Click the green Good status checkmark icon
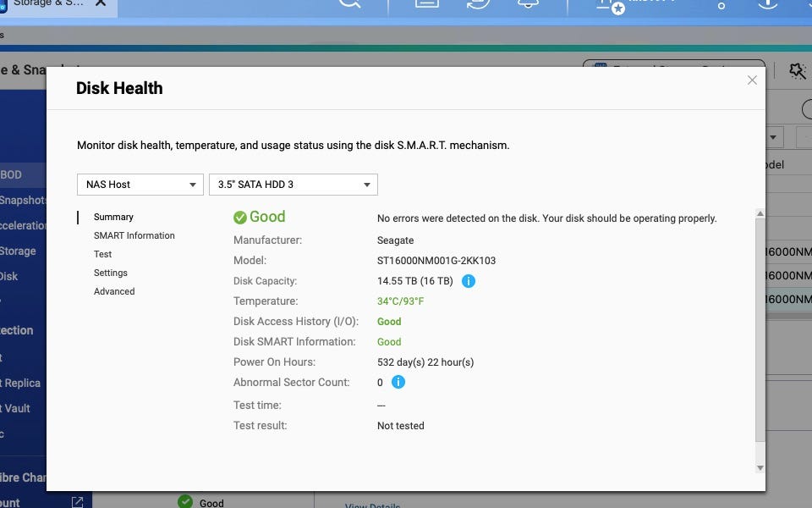This screenshot has height=508, width=812. pyautogui.click(x=240, y=218)
